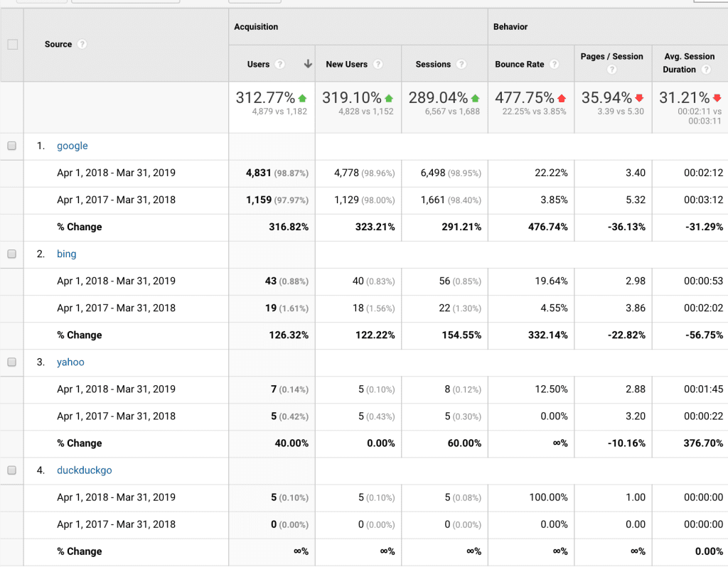Select google users change 316.82%
This screenshot has width=728, height=567.
click(x=289, y=227)
